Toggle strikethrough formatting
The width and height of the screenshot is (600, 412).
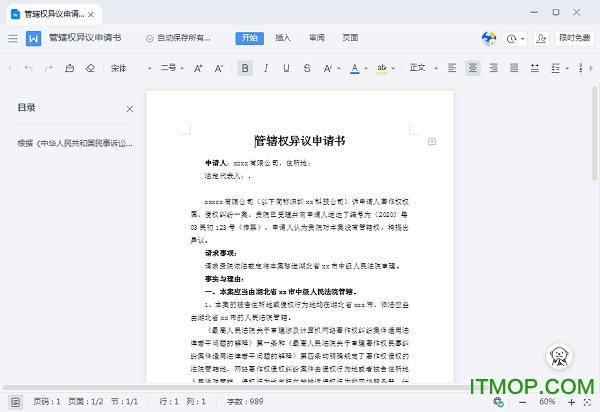click(307, 68)
